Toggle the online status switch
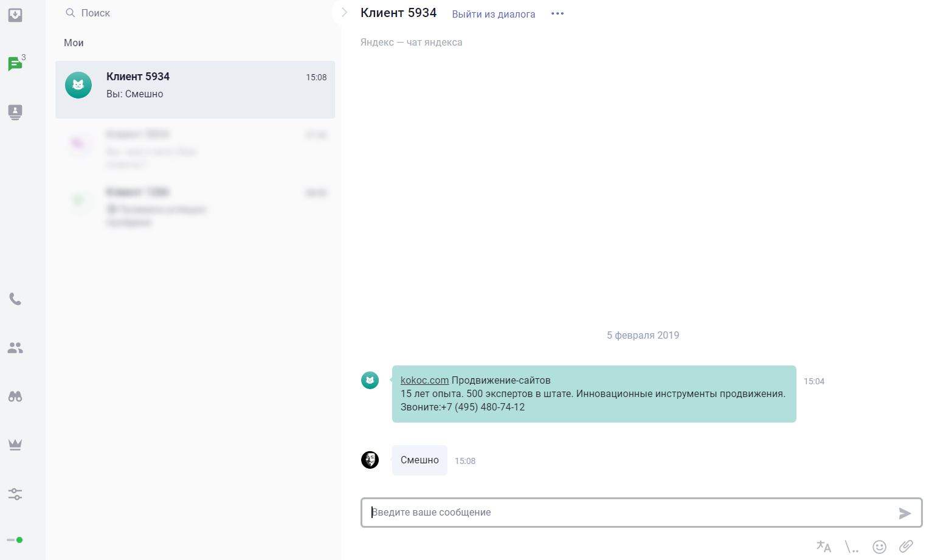The width and height of the screenshot is (932, 560). 15,540
